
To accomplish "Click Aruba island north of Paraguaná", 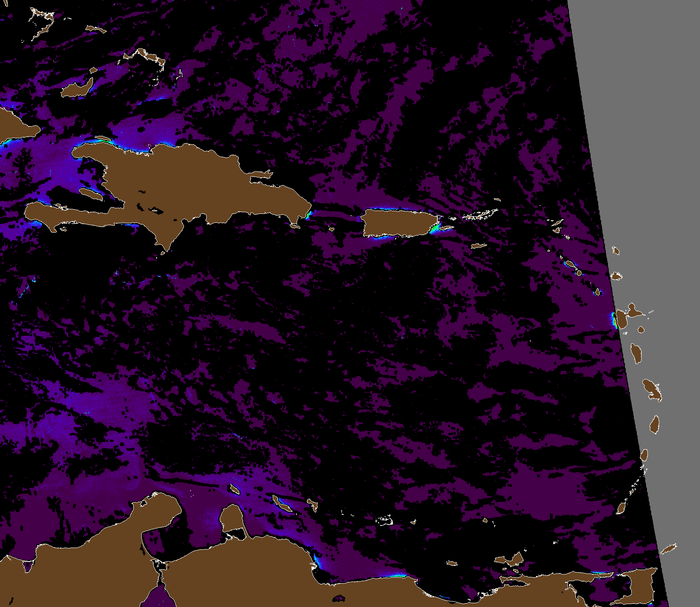I will pos(234,489).
